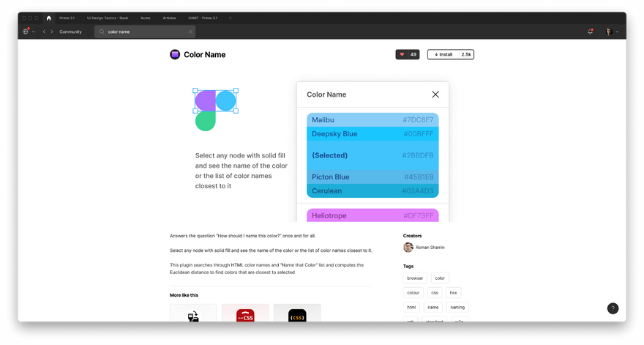This screenshot has height=345, width=644.
Task: Navigate back with the left arrow
Action: pos(44,31)
